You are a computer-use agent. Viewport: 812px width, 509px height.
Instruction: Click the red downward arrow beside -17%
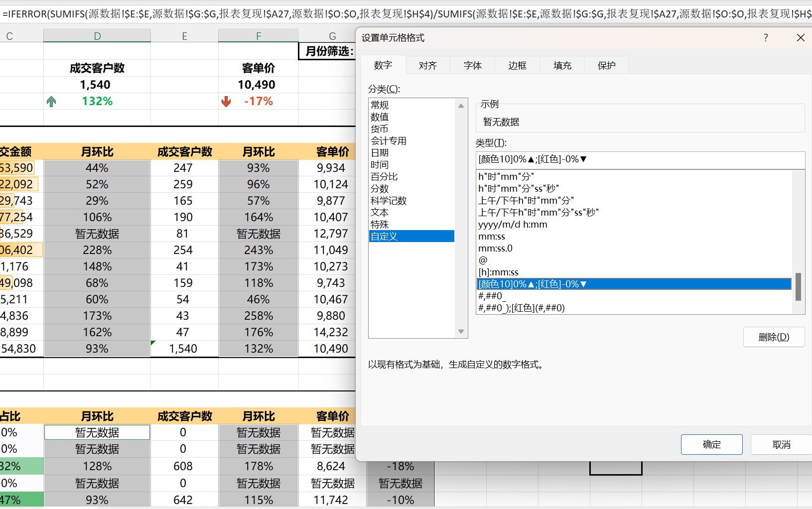tap(227, 101)
